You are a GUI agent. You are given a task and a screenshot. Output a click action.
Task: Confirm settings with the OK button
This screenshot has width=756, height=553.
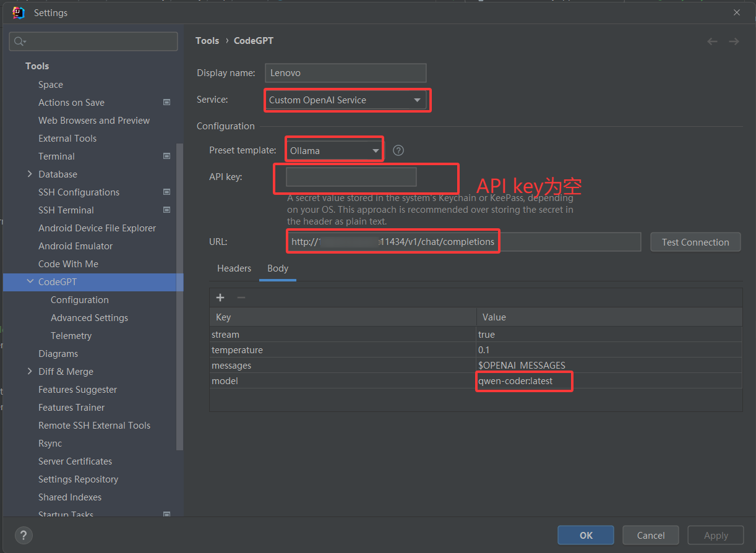(x=586, y=536)
